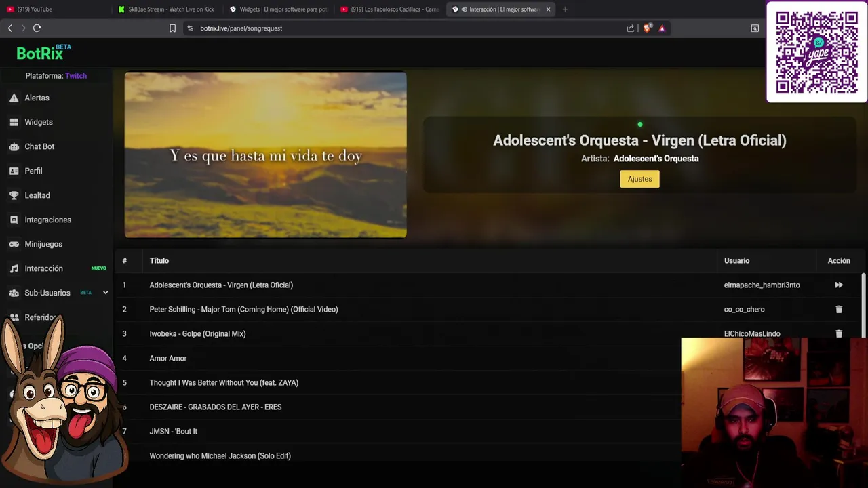The width and height of the screenshot is (868, 488).
Task: Reload the page
Action: click(x=37, y=28)
